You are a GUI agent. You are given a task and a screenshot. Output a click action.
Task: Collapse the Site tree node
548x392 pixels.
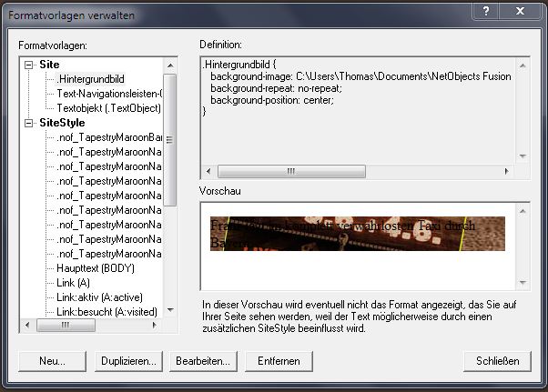[29, 65]
